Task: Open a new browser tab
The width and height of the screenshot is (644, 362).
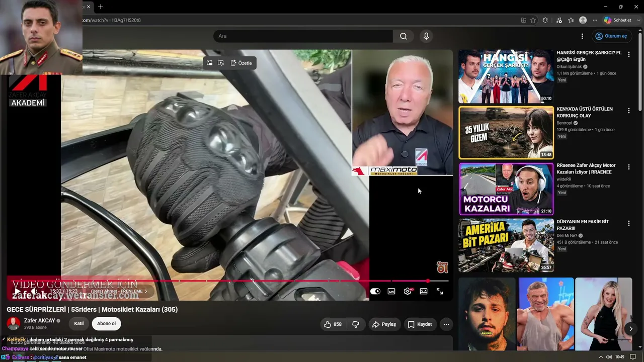Action: pyautogui.click(x=101, y=7)
